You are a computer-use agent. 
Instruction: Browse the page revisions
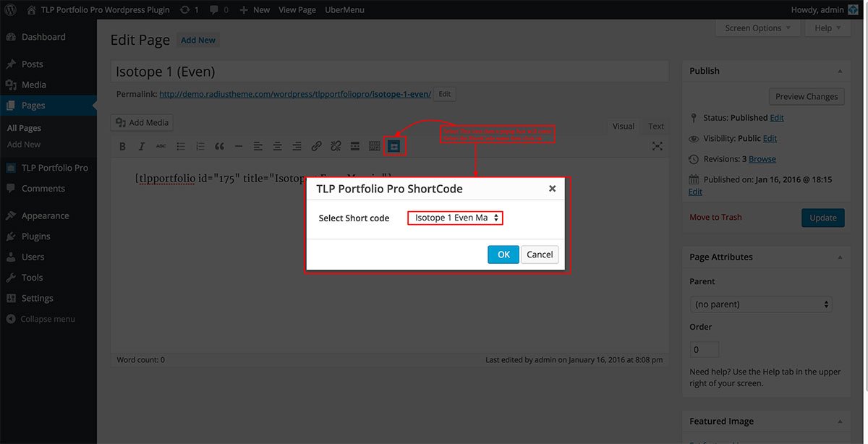(762, 159)
